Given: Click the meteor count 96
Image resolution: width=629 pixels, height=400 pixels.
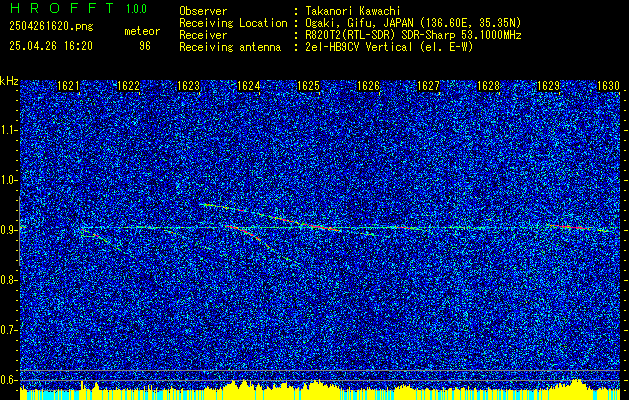Looking at the screenshot, I should [x=145, y=46].
